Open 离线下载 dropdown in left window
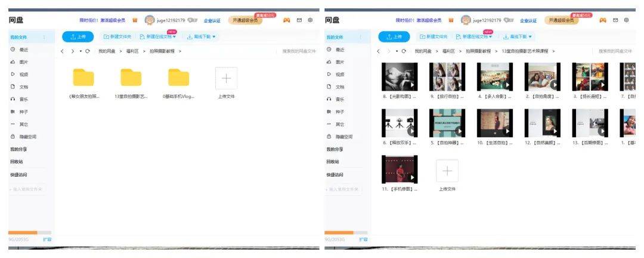 (x=202, y=36)
